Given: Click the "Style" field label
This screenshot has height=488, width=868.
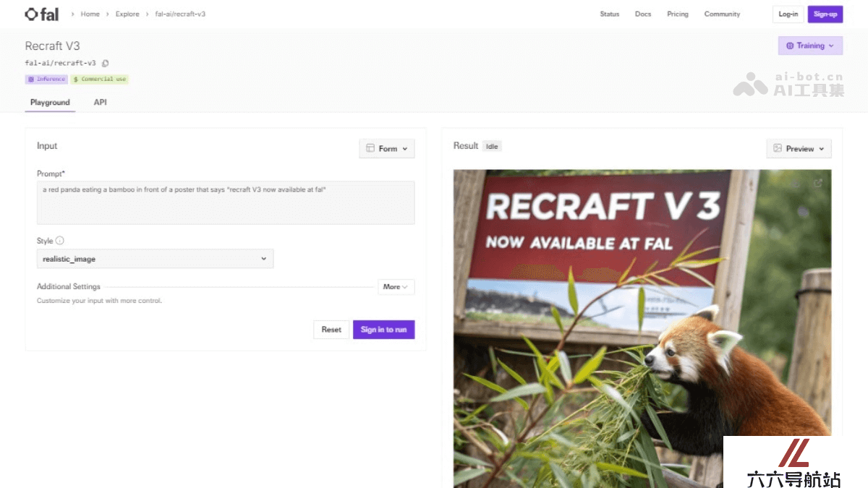Looking at the screenshot, I should 45,241.
